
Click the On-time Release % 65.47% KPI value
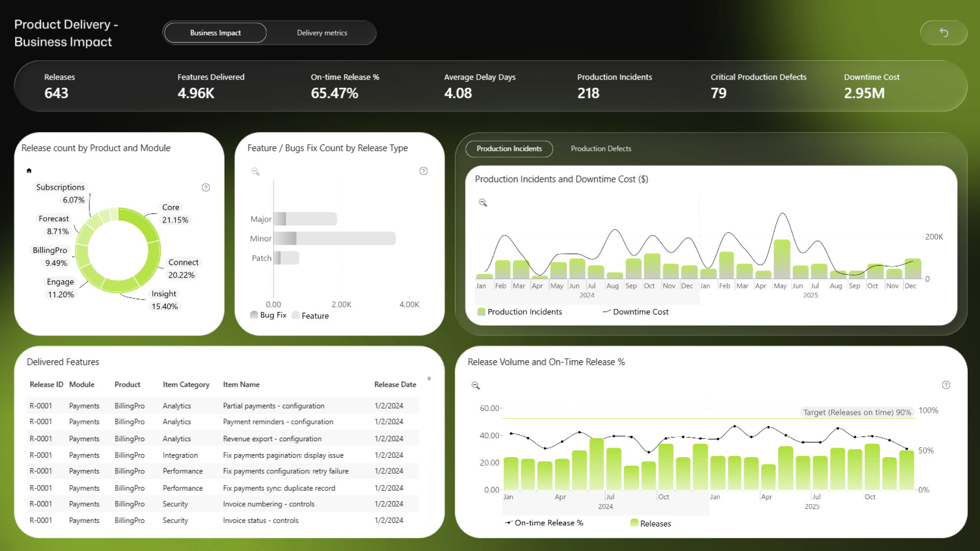point(334,93)
